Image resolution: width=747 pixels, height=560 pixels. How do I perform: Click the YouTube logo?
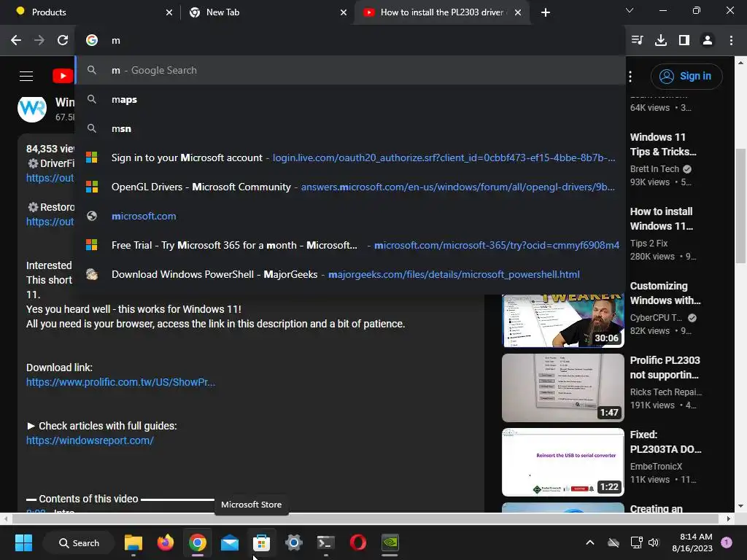[x=63, y=76]
